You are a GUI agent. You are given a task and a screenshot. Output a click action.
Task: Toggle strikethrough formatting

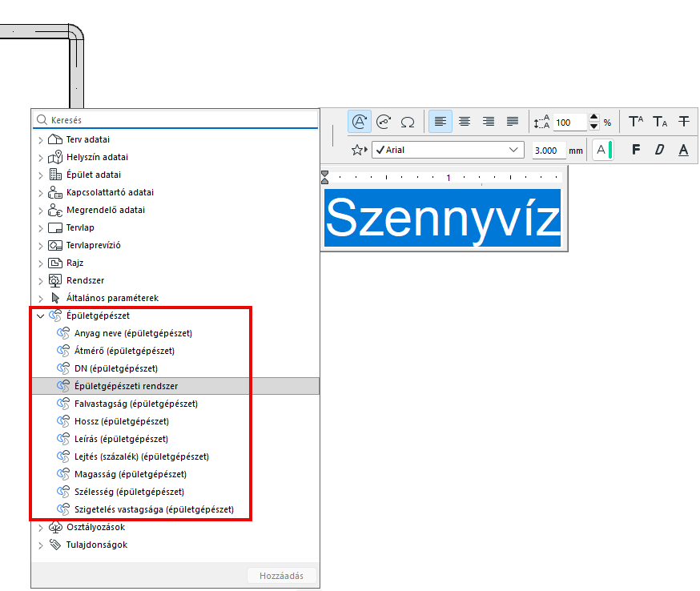tap(683, 122)
